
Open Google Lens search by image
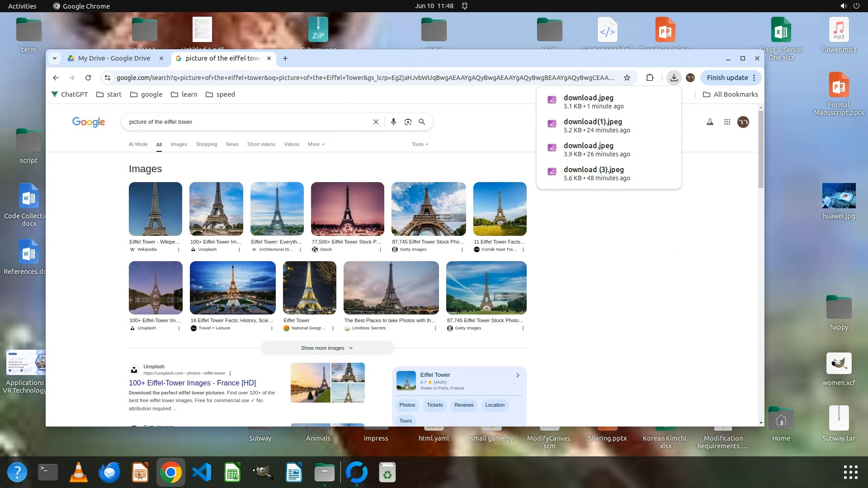pyautogui.click(x=408, y=122)
